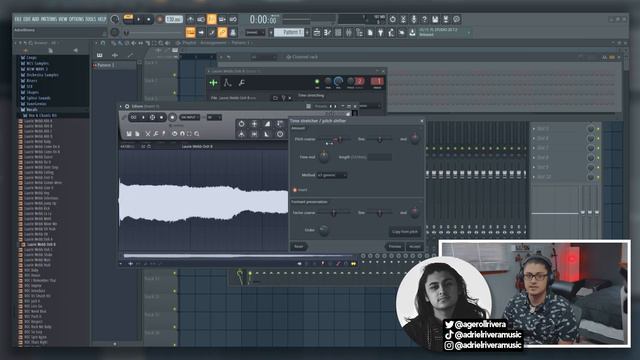The width and height of the screenshot is (640, 360).
Task: Click the red track number 1 box
Action: (x=377, y=82)
